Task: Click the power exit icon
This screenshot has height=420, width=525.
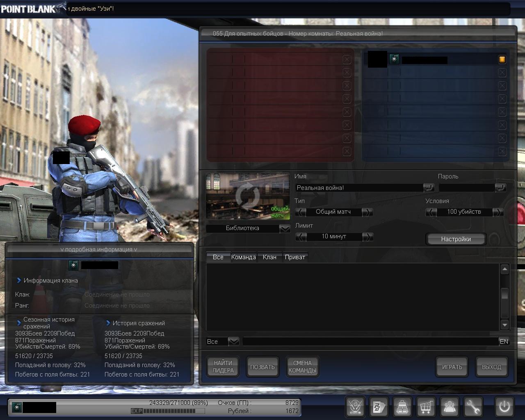Action: pos(504,407)
